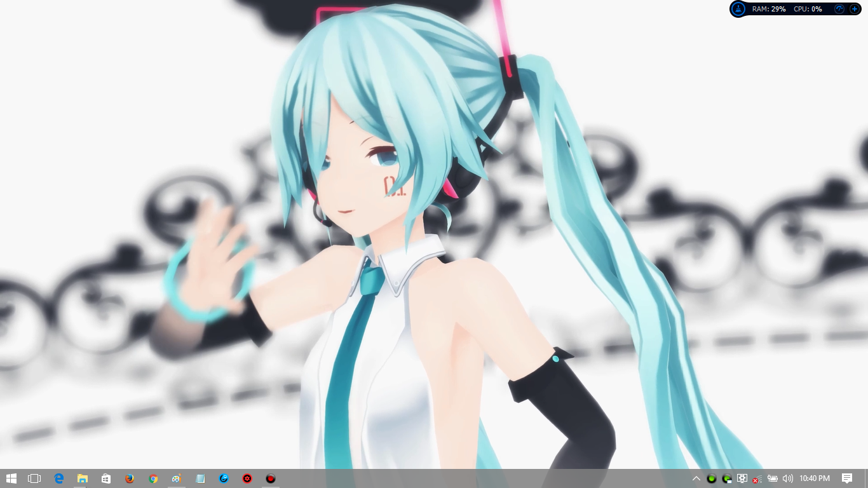Open the monitor-with-gear tray icon
This screenshot has width=868, height=488.
point(742,478)
